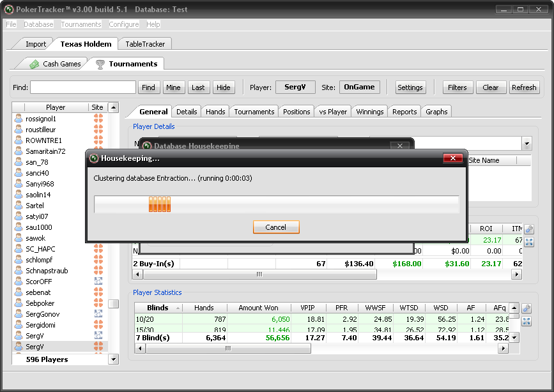Click the user icon next to rossignol1
The image size is (554, 392).
tap(19, 119)
